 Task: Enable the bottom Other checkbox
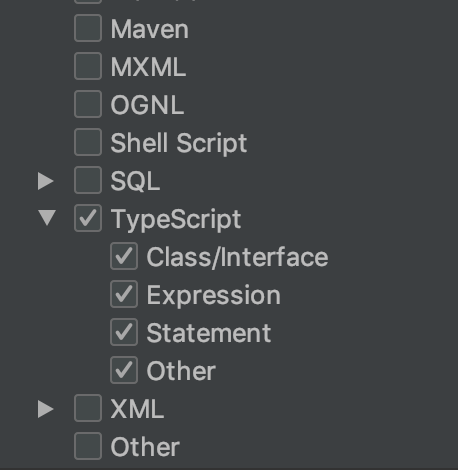coord(88,446)
